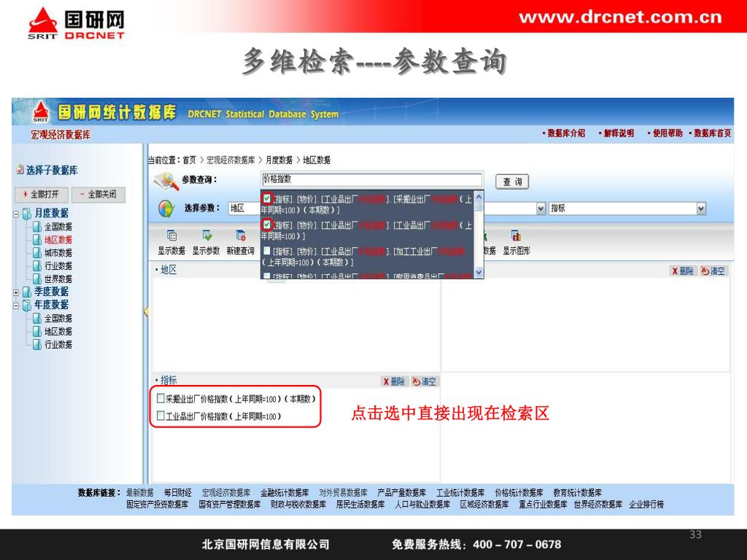Image resolution: width=747 pixels, height=560 pixels.
Task: Open the 指标 dropdown arrow
Action: (701, 208)
